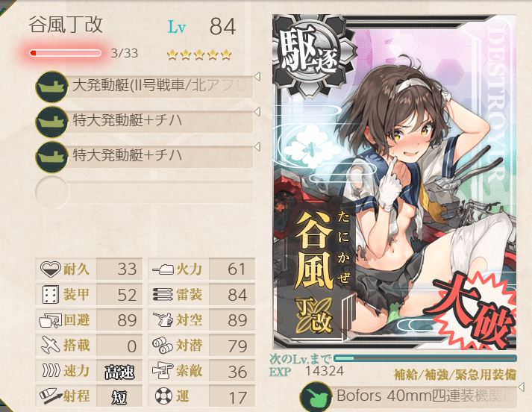Click the 搭載 aircraft icon

[51, 345]
